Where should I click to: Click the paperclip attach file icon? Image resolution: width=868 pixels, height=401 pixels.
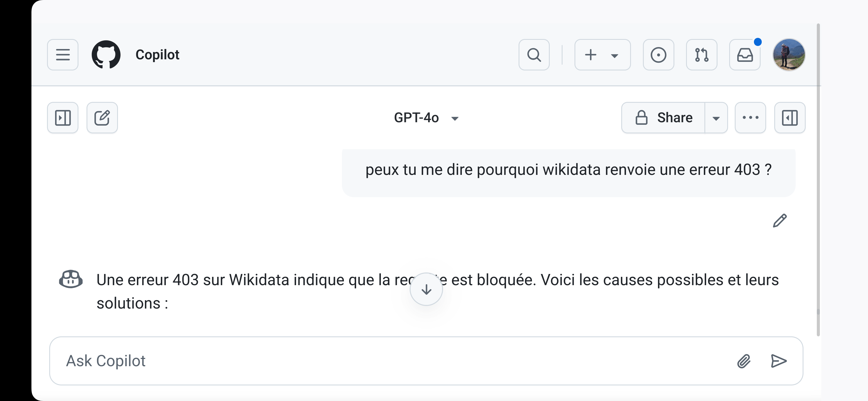(744, 361)
